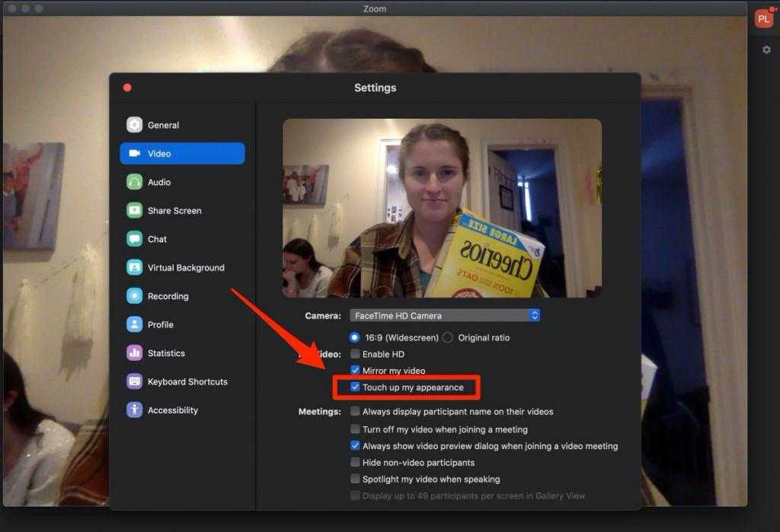Check Hide non-video participants

click(355, 463)
